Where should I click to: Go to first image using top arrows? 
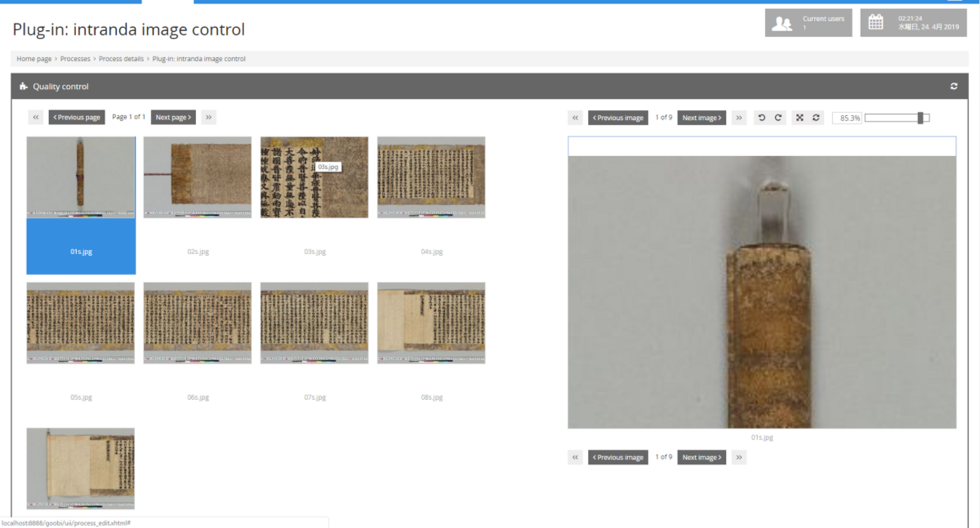575,118
